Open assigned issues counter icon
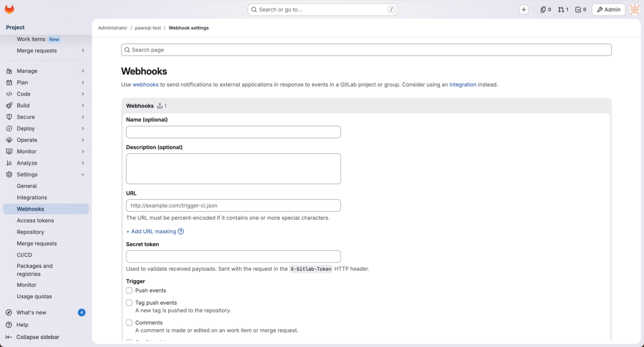The height and width of the screenshot is (347, 644). [546, 10]
